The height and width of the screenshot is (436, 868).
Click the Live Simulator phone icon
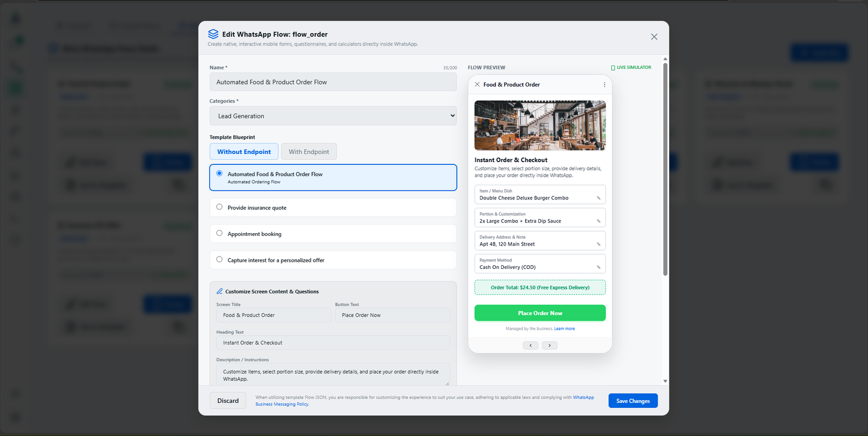click(x=613, y=68)
